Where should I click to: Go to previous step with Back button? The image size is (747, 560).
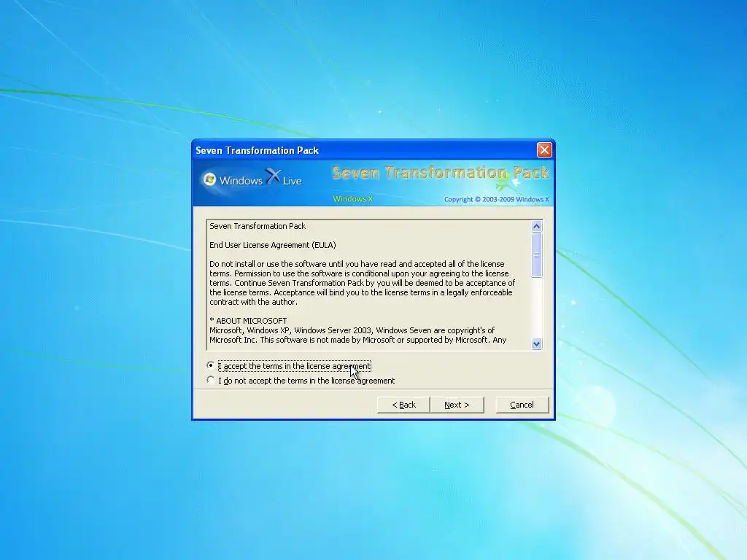point(403,405)
